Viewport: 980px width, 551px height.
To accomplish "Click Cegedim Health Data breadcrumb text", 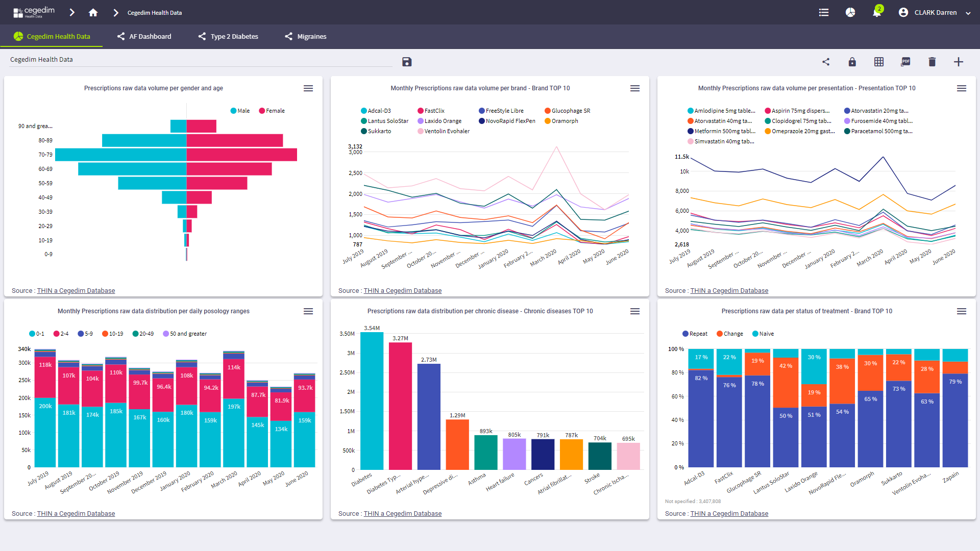I will pyautogui.click(x=155, y=13).
